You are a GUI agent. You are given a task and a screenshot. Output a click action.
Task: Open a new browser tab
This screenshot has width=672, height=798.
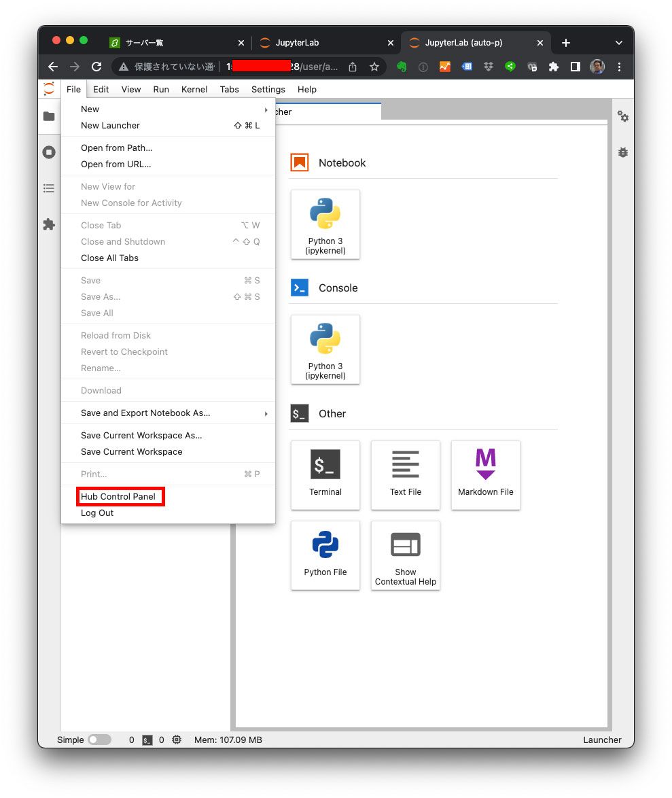point(566,43)
